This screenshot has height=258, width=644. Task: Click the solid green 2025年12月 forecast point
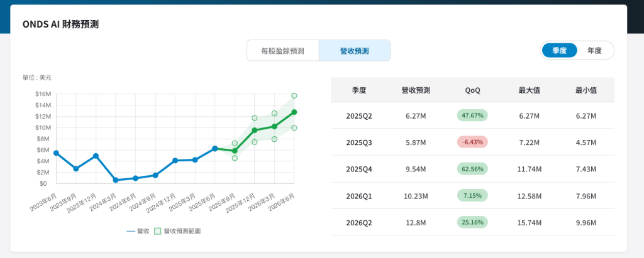click(255, 131)
